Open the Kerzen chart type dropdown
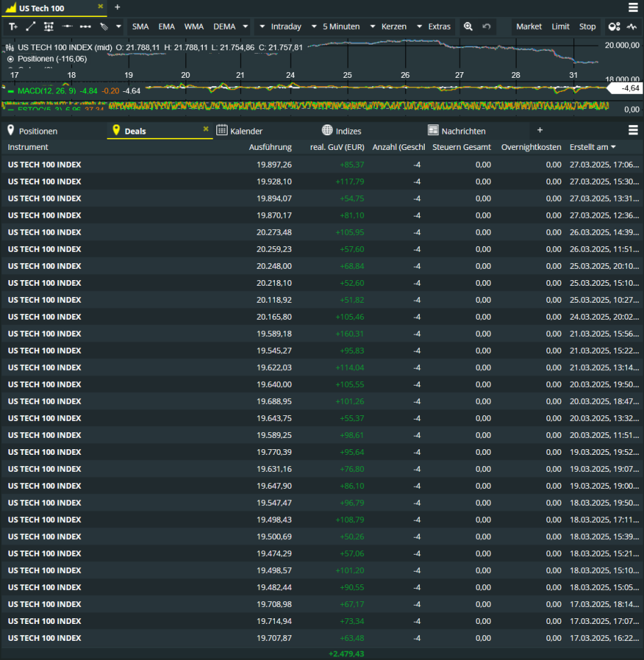This screenshot has height=660, width=644. coord(388,26)
